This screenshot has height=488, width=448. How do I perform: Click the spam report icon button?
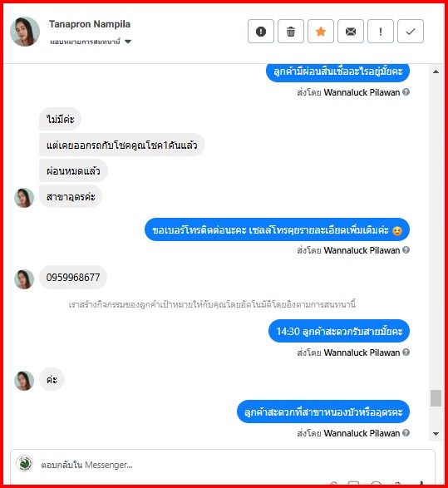pos(261,31)
